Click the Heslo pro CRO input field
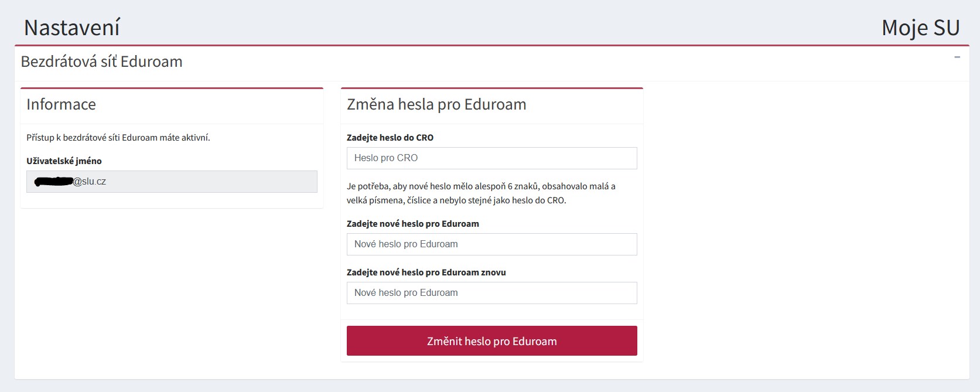Image resolution: width=980 pixels, height=392 pixels. [492, 158]
